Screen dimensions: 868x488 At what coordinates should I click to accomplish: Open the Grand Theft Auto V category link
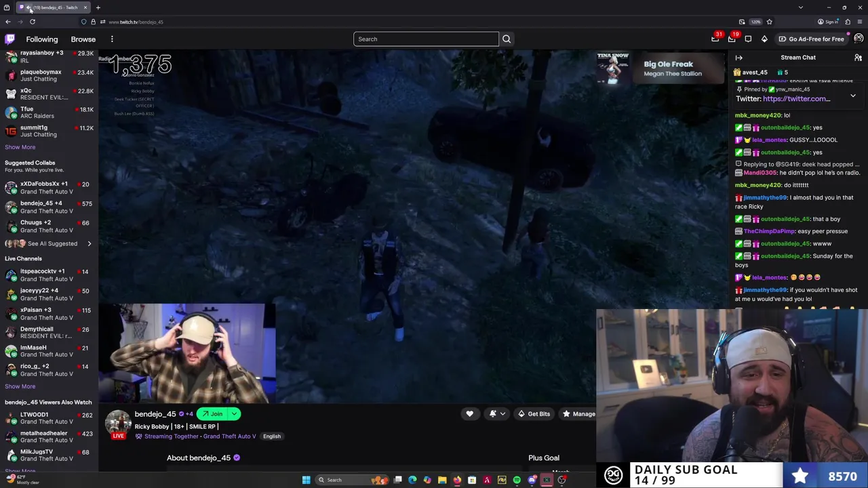[x=230, y=436]
